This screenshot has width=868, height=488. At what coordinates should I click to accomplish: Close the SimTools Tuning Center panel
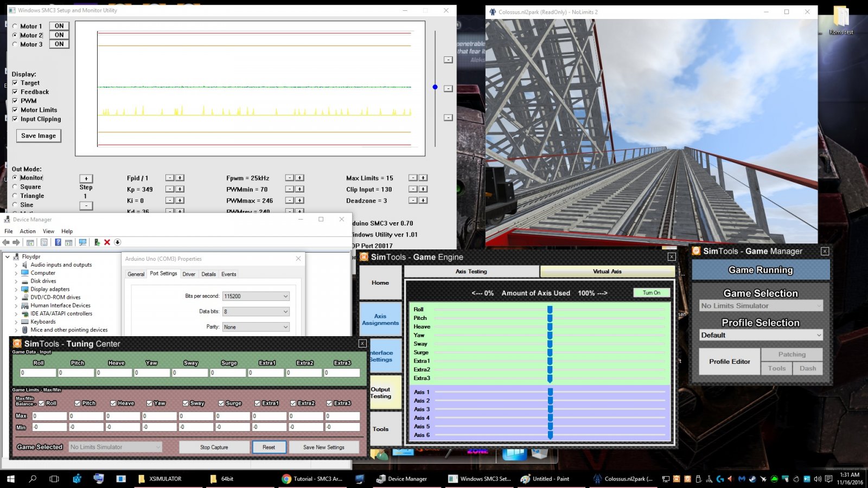[362, 343]
